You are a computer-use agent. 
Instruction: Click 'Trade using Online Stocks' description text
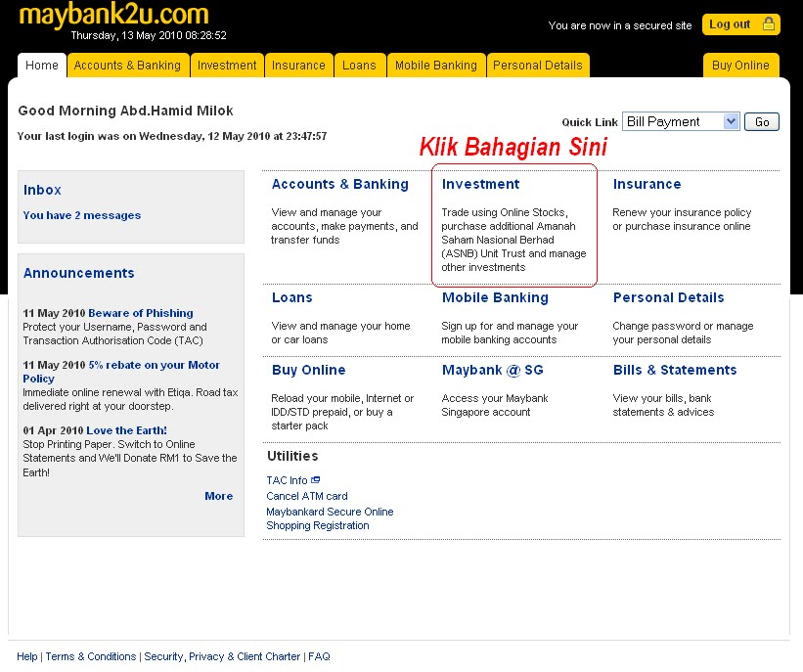click(x=513, y=240)
